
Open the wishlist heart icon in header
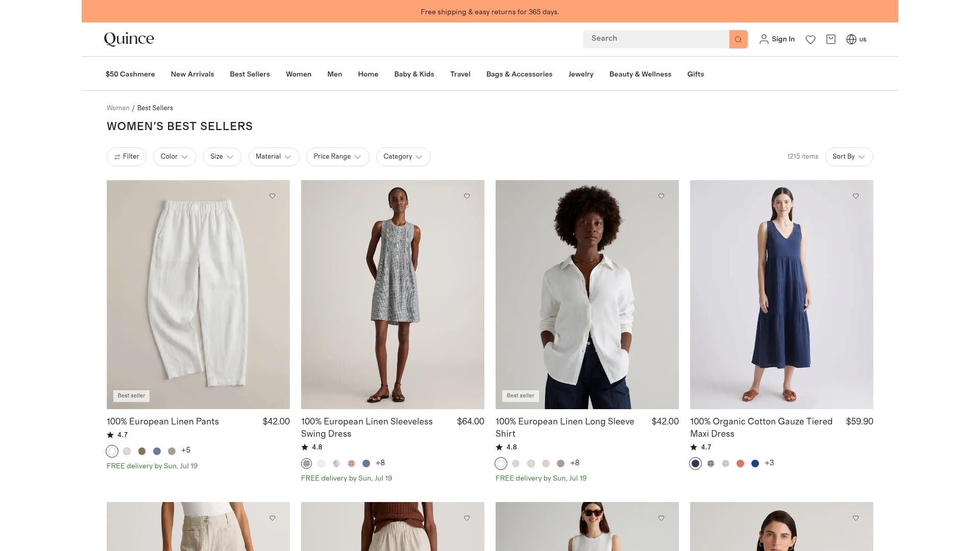pyautogui.click(x=811, y=39)
